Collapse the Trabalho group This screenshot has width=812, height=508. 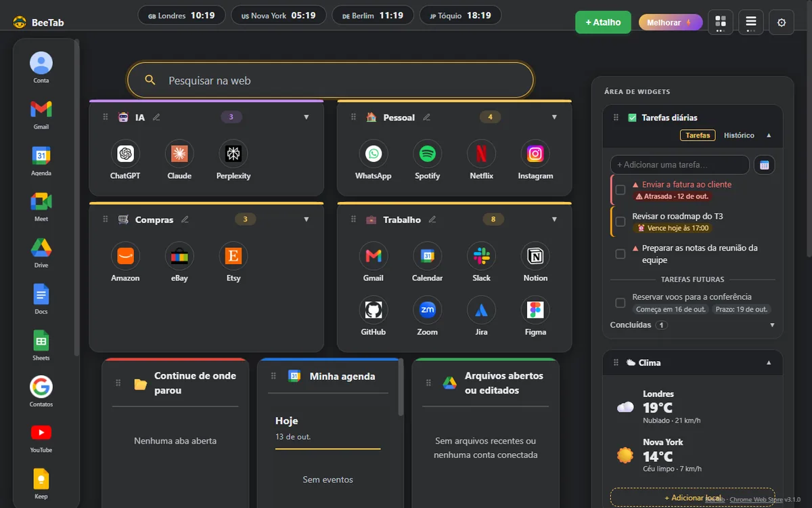pos(554,219)
